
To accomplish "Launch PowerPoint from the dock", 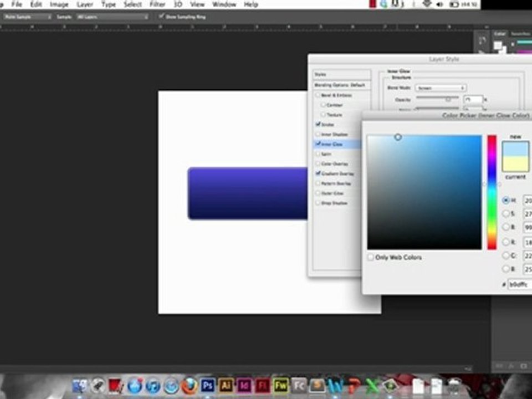I will (354, 386).
